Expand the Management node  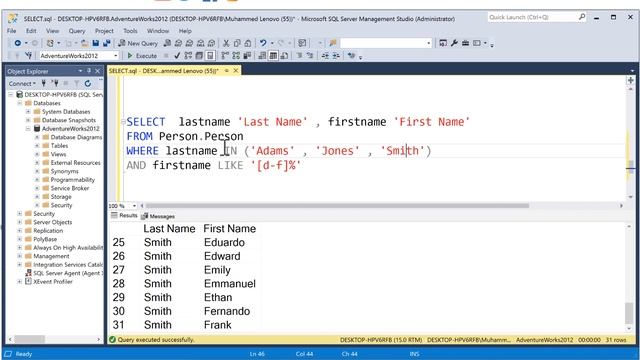19,256
